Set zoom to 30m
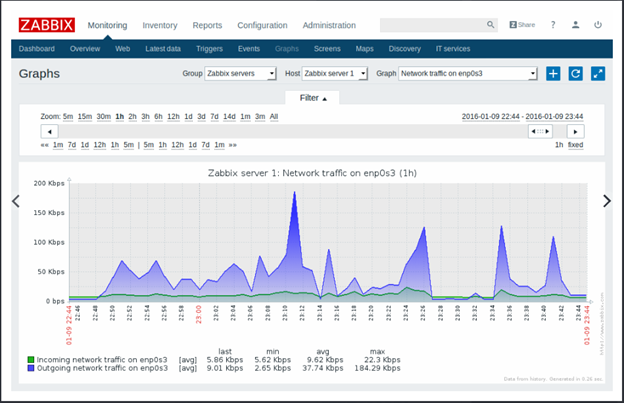The height and width of the screenshot is (403, 624). [x=103, y=117]
